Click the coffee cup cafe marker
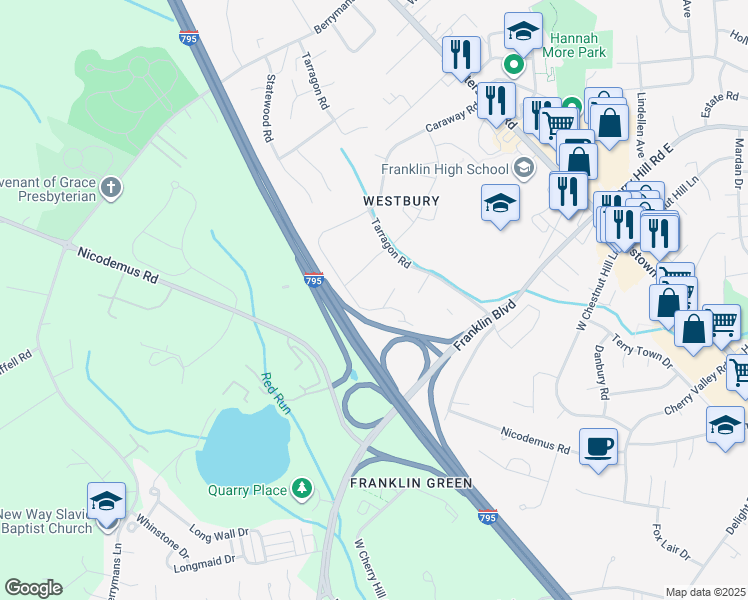The width and height of the screenshot is (748, 600). 598,448
